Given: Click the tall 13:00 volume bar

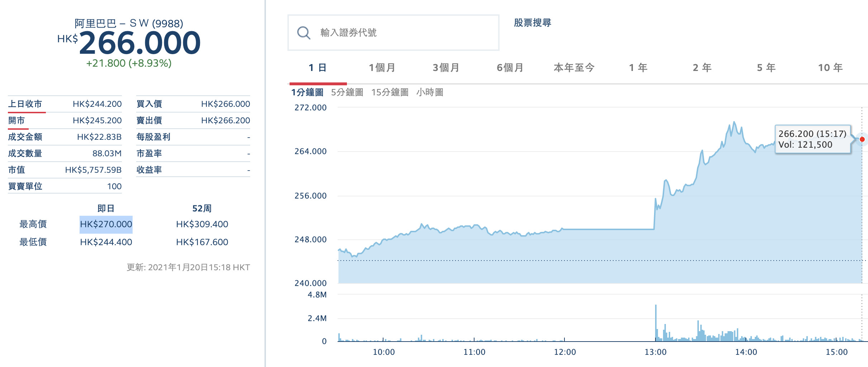Looking at the screenshot, I should (x=655, y=323).
